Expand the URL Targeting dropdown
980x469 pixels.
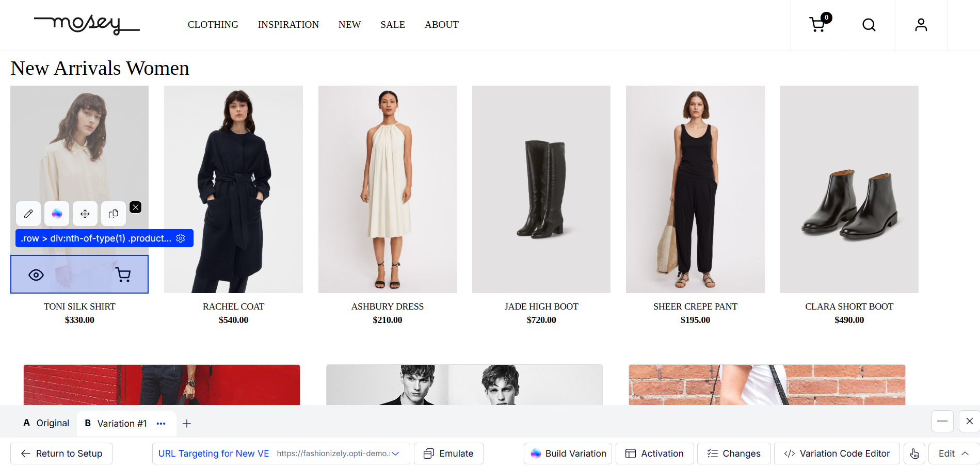click(395, 454)
